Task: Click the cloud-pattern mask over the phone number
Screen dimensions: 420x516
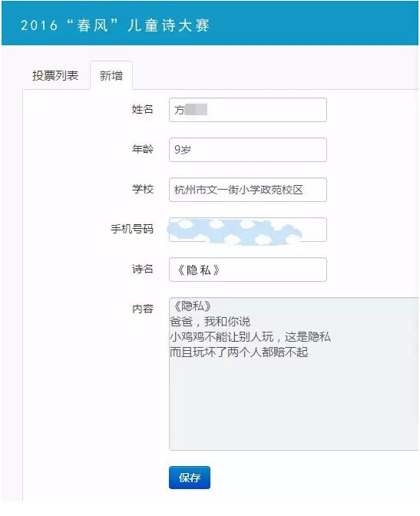Action: pos(234,233)
